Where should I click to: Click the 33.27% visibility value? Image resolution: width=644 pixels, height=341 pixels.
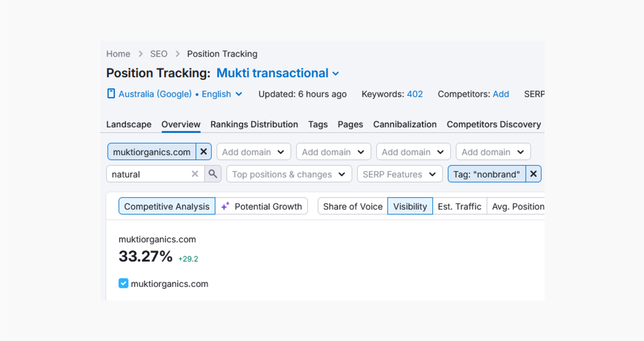(145, 256)
